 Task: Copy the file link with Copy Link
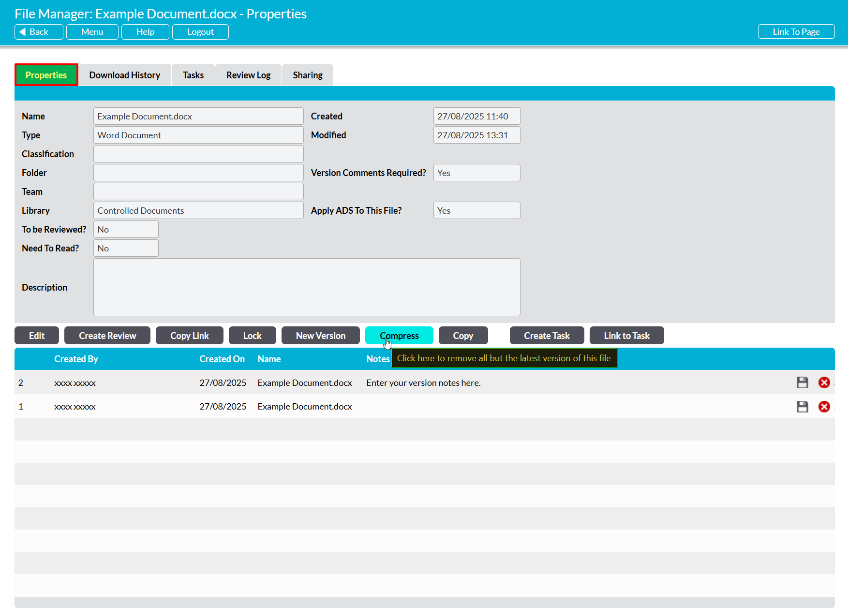point(189,336)
